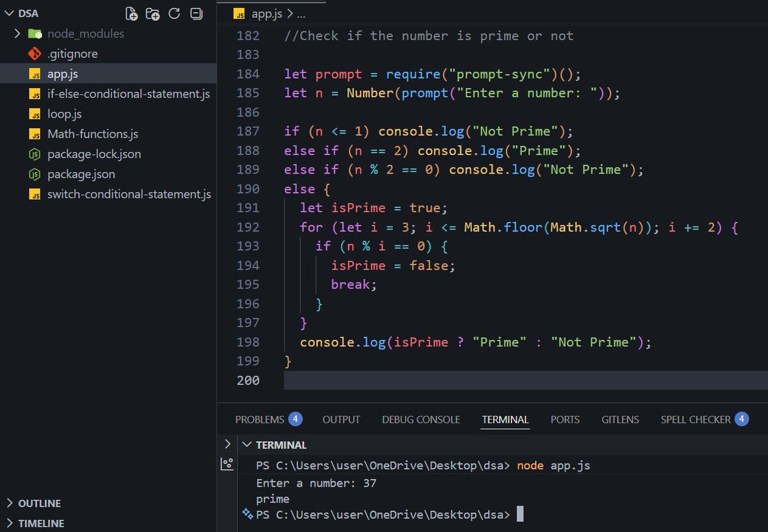
Task: Create a new file in DSA explorer
Action: point(131,13)
